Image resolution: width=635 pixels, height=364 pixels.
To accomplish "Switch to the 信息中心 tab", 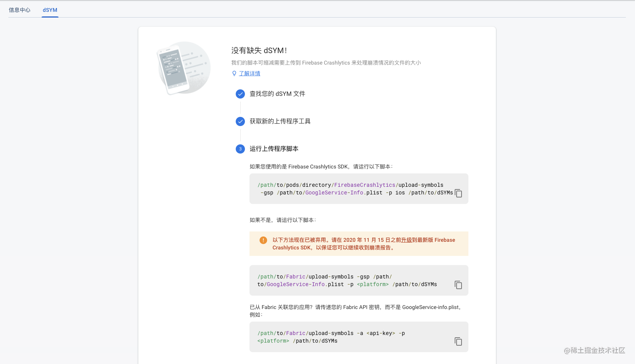I will (x=19, y=10).
